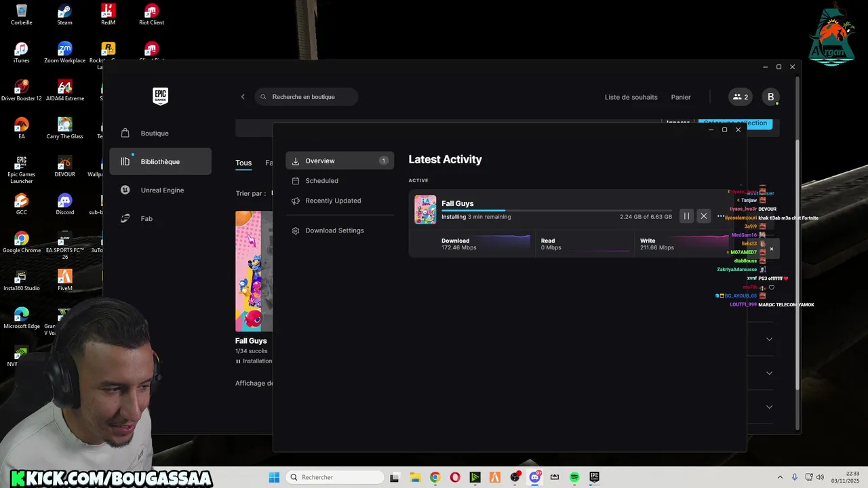Open FiveM desktop shortcut
Image resolution: width=868 pixels, height=488 pixels.
(64, 280)
